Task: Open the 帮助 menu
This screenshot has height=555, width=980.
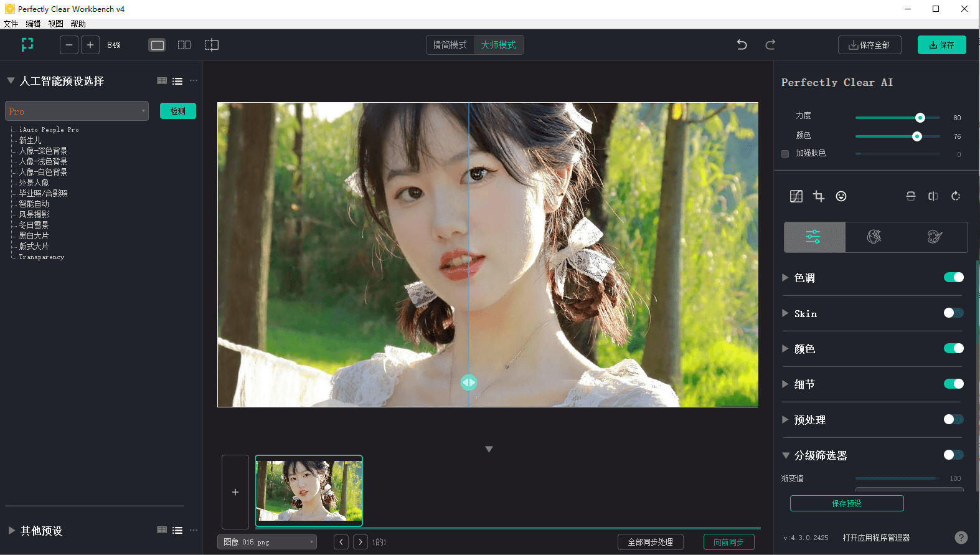Action: pyautogui.click(x=78, y=24)
